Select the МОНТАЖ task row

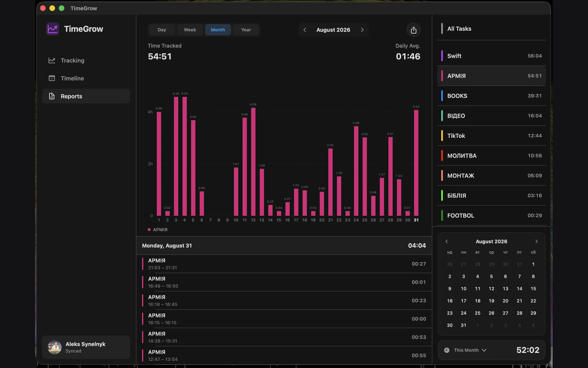pyautogui.click(x=491, y=175)
